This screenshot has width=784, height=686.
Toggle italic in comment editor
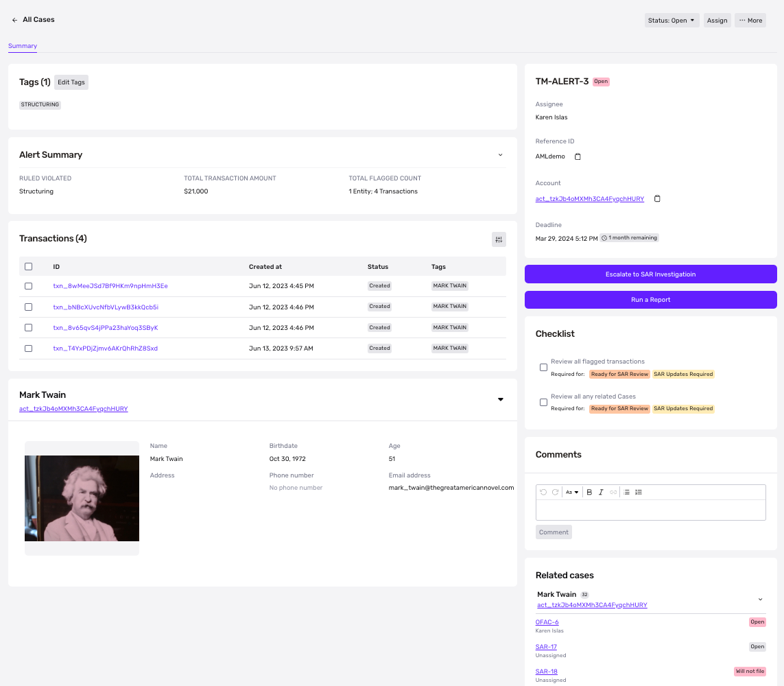tap(601, 492)
